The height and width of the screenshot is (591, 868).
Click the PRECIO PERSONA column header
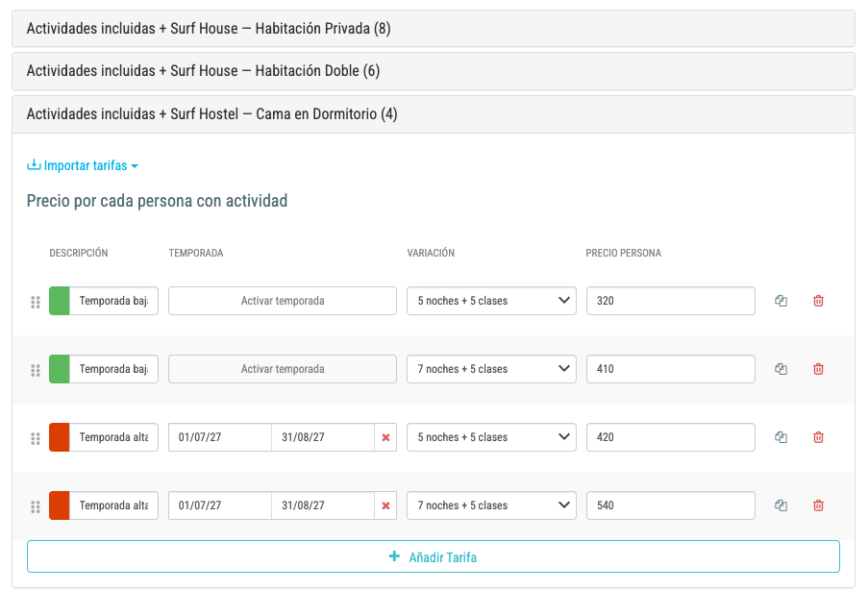[623, 253]
